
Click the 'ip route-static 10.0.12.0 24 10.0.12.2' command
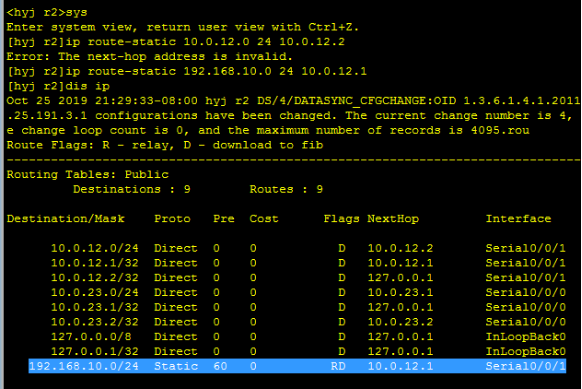pyautogui.click(x=205, y=42)
